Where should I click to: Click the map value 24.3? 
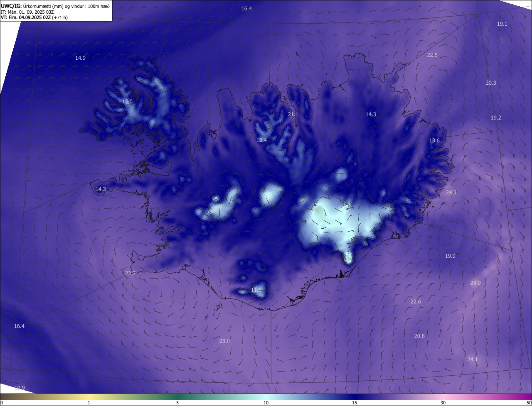coord(451,193)
